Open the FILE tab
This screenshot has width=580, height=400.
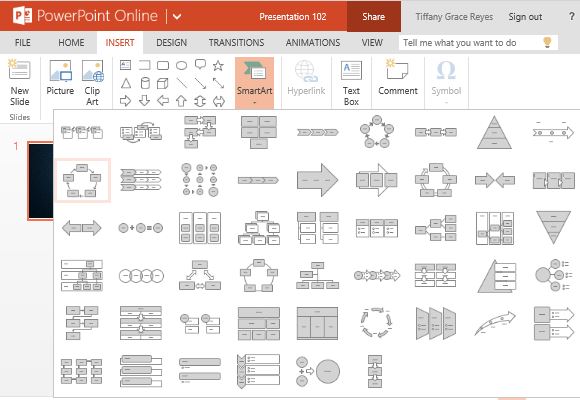[x=23, y=43]
